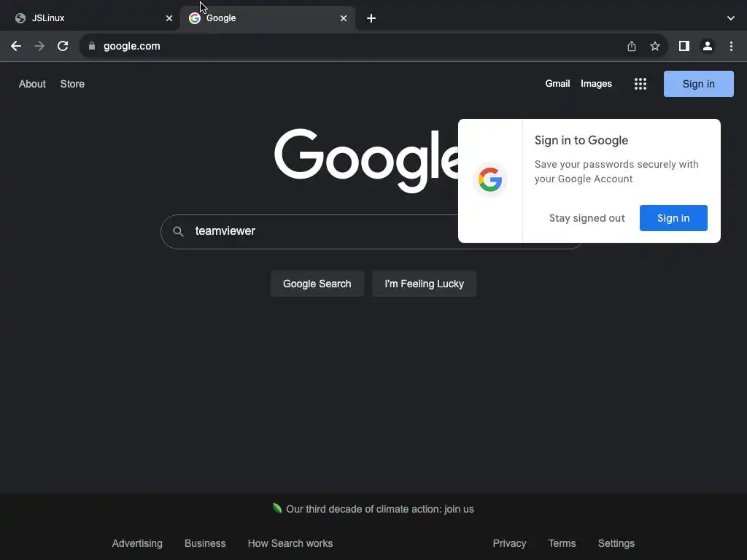Open the Chrome three-dot menu
Screen dimensions: 747x560
click(731, 46)
